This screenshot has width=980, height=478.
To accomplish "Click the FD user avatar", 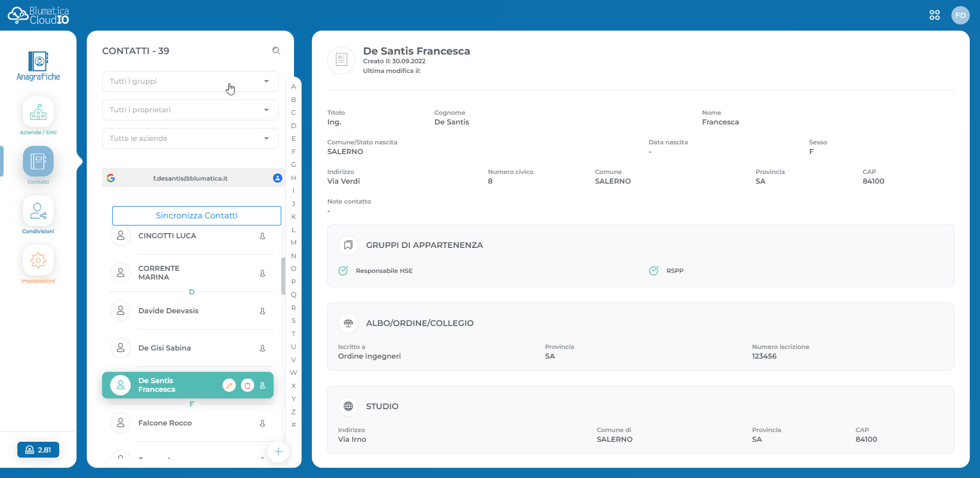I will click(x=960, y=15).
